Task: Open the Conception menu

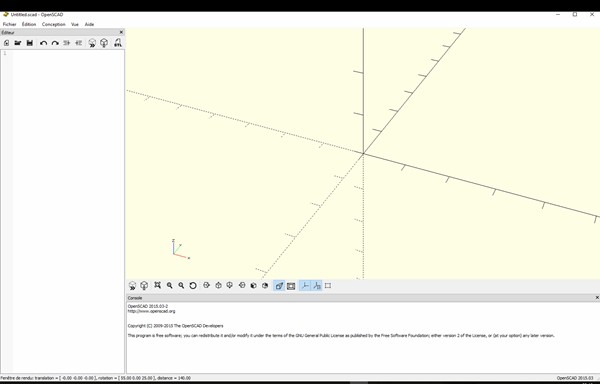Action: pos(54,24)
